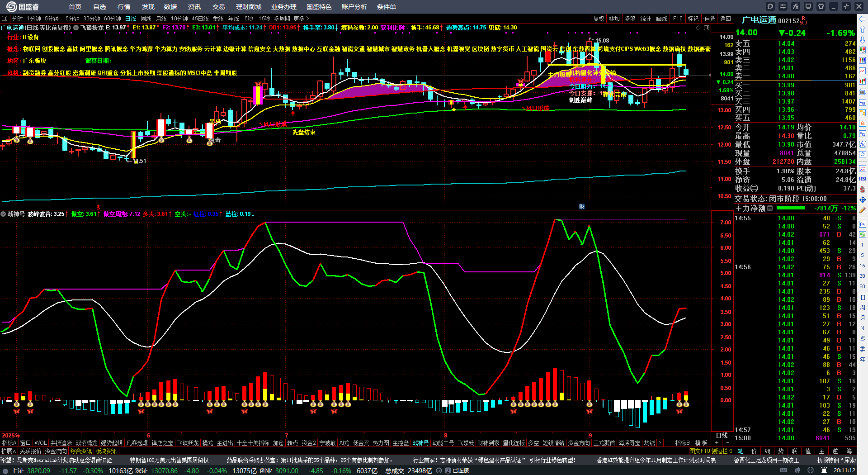
Task: Toggle 势 trend view at the bottom right
Action: pyautogui.click(x=781, y=451)
